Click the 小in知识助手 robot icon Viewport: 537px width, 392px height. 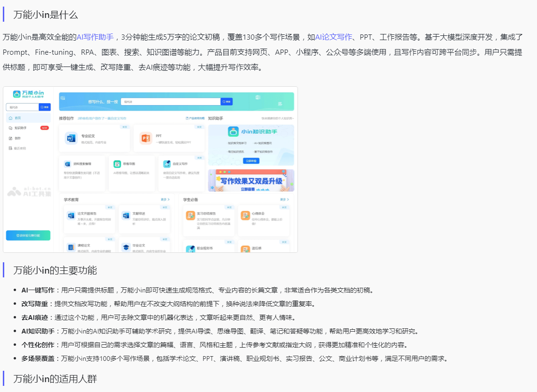[233, 132]
